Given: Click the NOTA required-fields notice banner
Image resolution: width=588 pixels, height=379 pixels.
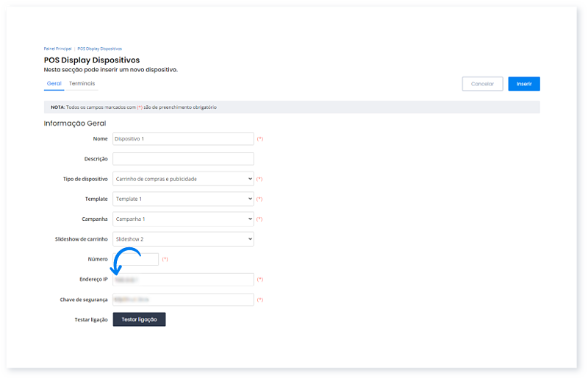Looking at the screenshot, I should (292, 107).
